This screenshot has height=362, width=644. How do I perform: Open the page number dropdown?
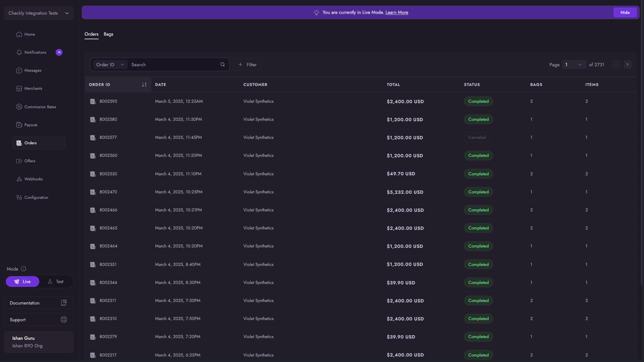click(x=573, y=65)
